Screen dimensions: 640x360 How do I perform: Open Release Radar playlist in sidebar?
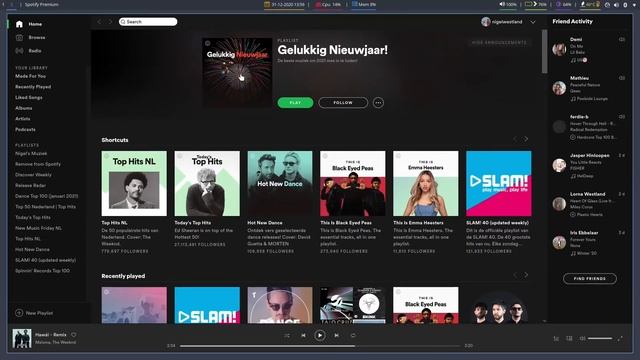31,185
